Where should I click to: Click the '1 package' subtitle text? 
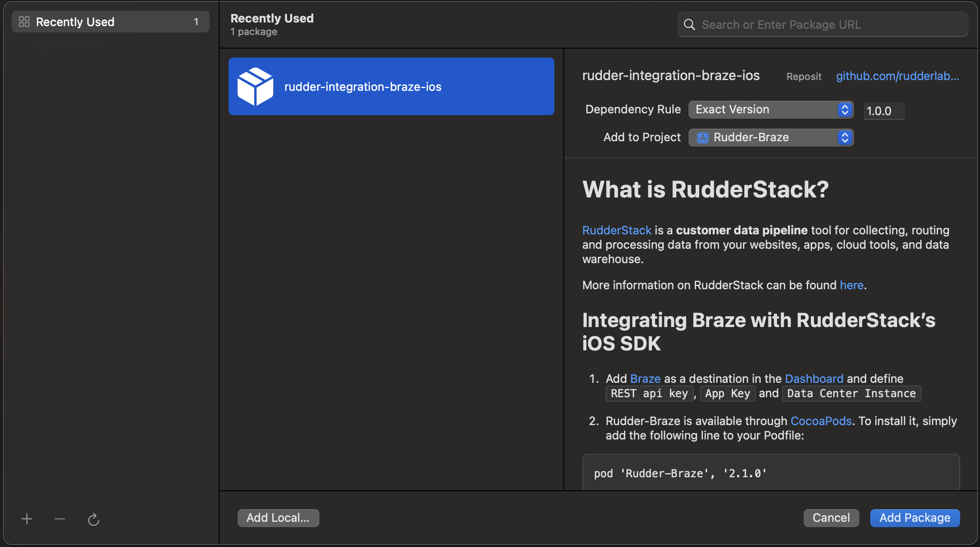tap(254, 32)
